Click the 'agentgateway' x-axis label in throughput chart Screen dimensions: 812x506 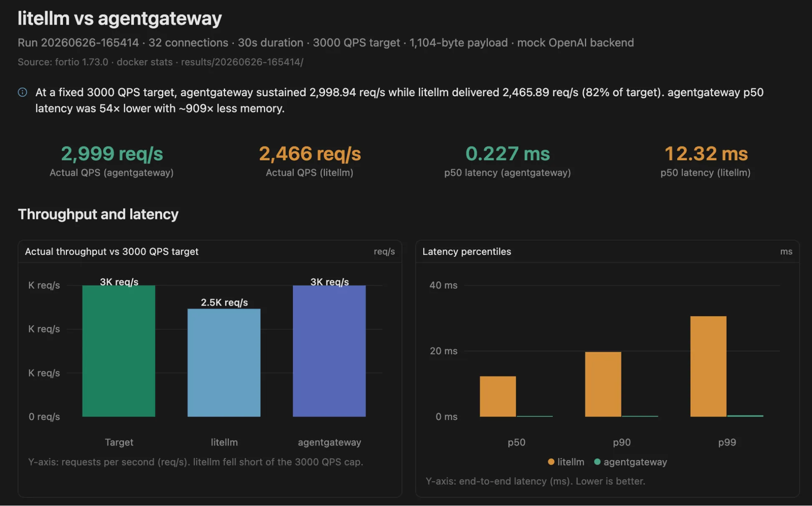point(329,442)
